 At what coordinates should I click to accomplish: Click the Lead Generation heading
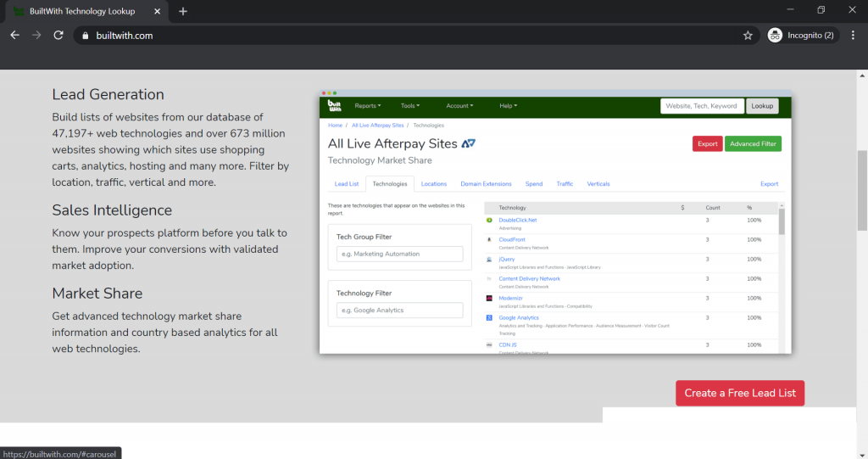pyautogui.click(x=108, y=94)
